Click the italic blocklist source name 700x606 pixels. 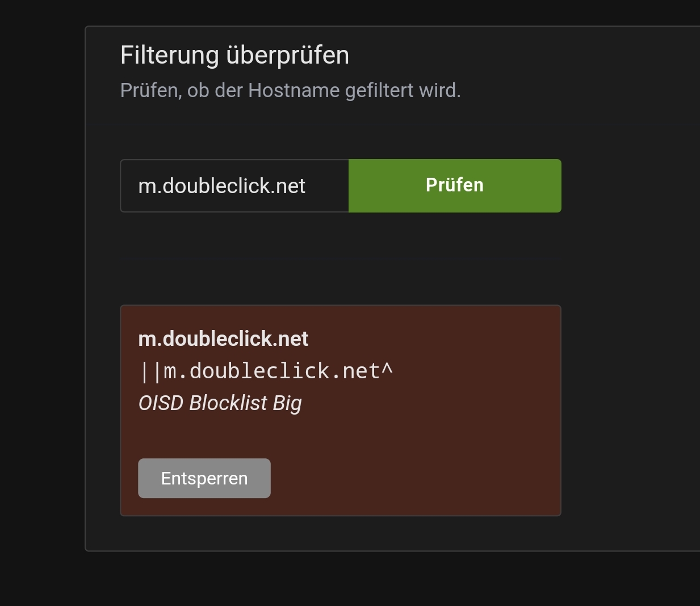pyautogui.click(x=220, y=403)
